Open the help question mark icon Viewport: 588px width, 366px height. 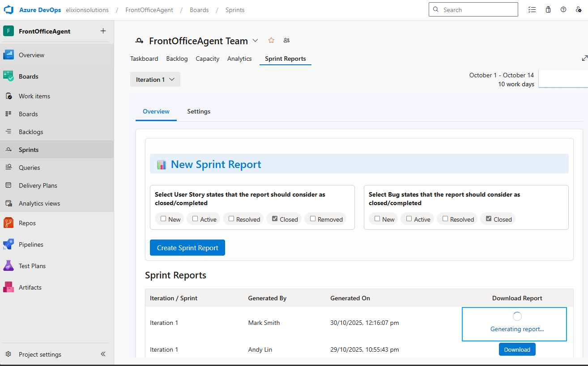coord(563,10)
